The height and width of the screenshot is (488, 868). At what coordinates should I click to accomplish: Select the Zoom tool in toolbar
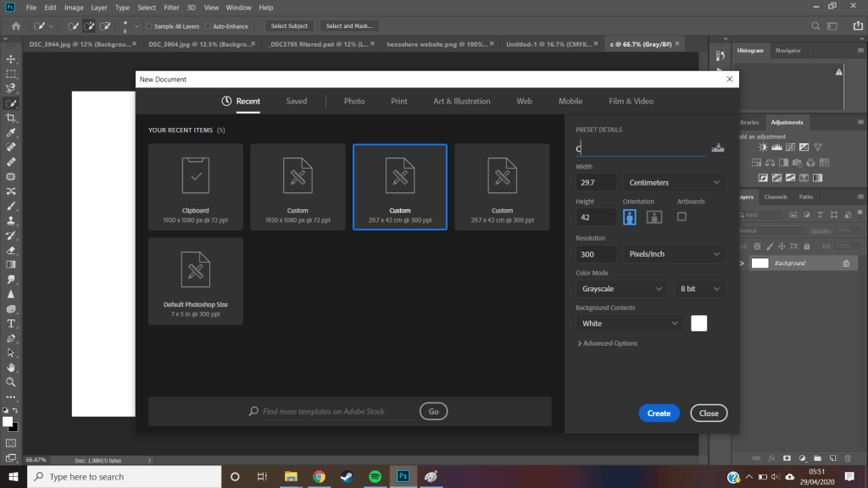coord(11,382)
